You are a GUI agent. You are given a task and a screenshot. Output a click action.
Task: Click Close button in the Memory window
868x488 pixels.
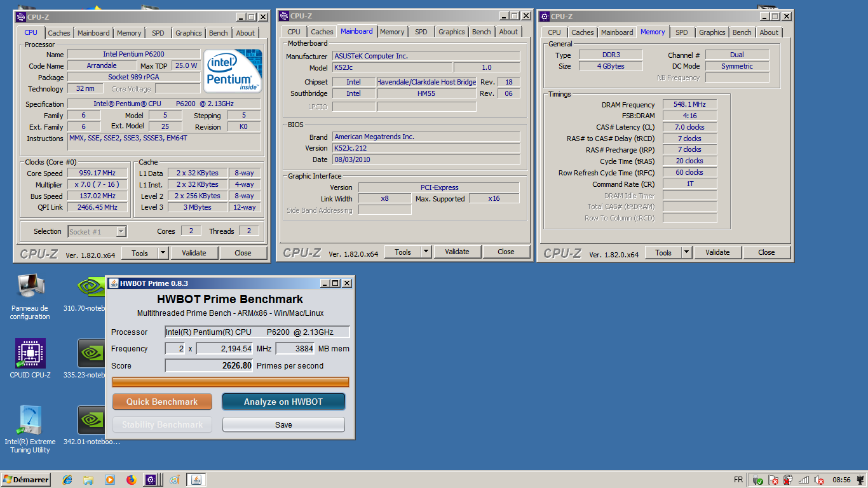766,252
